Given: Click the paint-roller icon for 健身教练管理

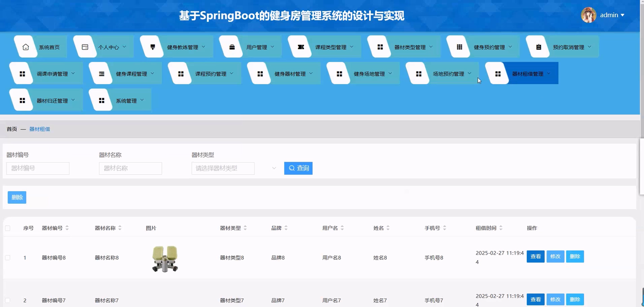Looking at the screenshot, I should click(152, 47).
